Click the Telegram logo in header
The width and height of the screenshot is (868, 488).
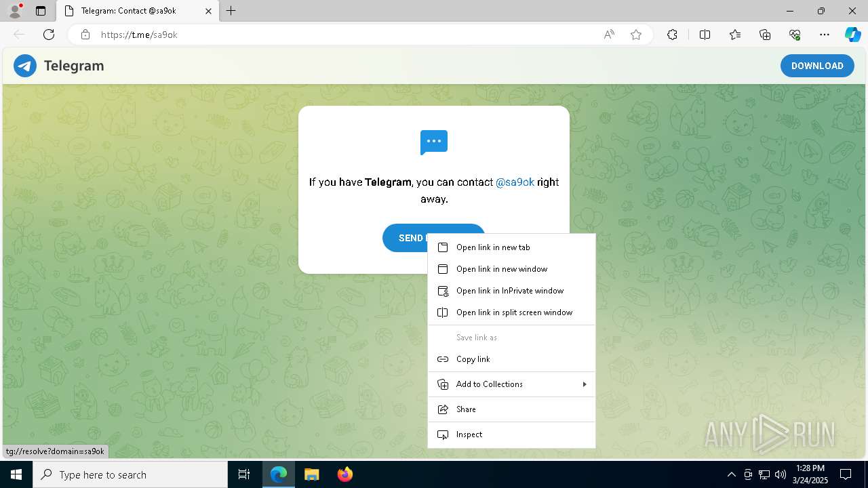pyautogui.click(x=25, y=66)
